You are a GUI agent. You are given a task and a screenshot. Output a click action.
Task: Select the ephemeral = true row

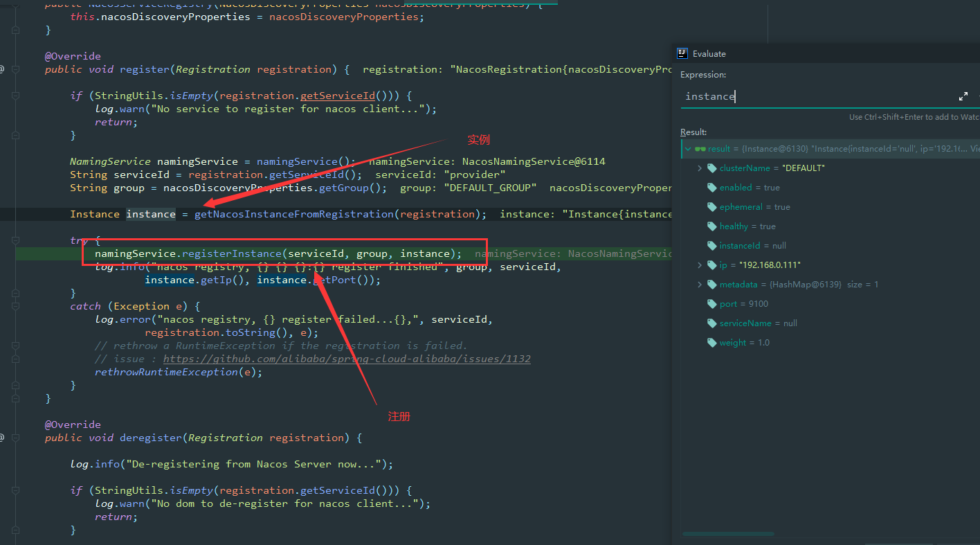click(x=755, y=207)
